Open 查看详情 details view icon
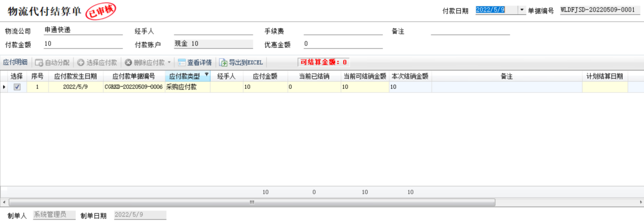The height and width of the screenshot is (224, 644). [182, 63]
